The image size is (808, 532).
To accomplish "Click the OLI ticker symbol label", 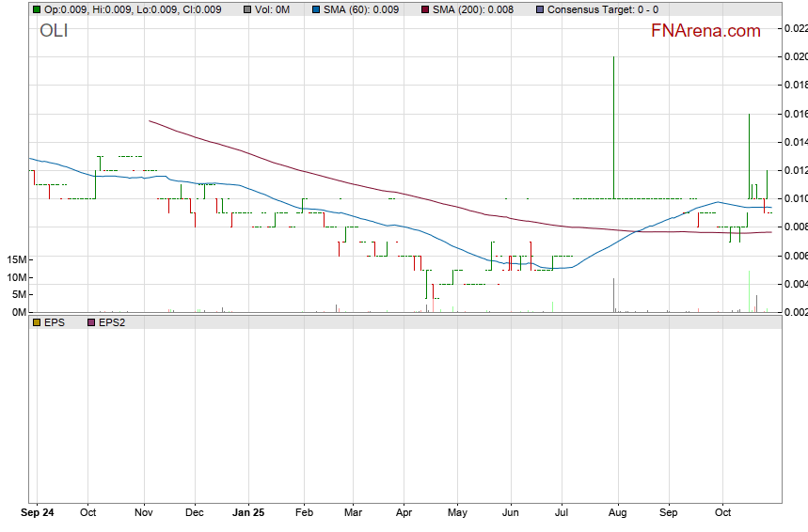I will 54,31.
